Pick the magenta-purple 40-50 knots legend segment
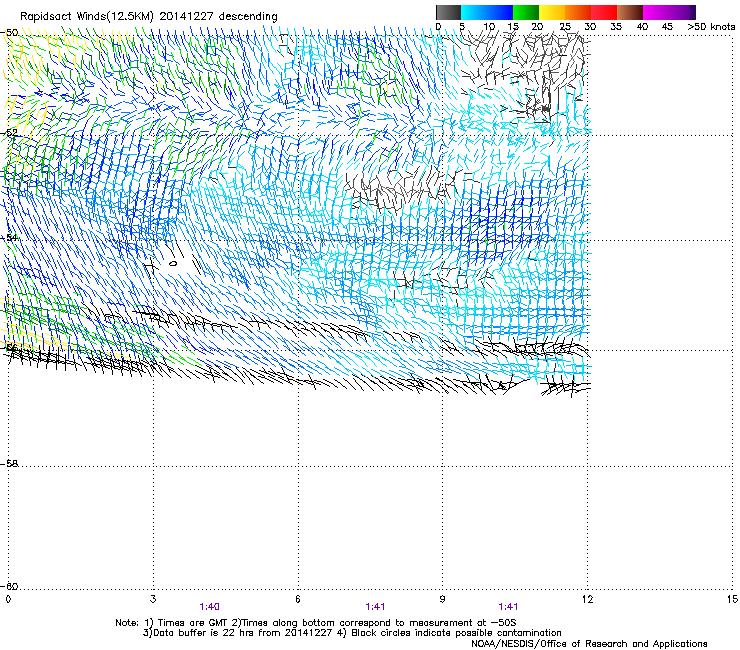740x650 pixels. (x=669, y=12)
